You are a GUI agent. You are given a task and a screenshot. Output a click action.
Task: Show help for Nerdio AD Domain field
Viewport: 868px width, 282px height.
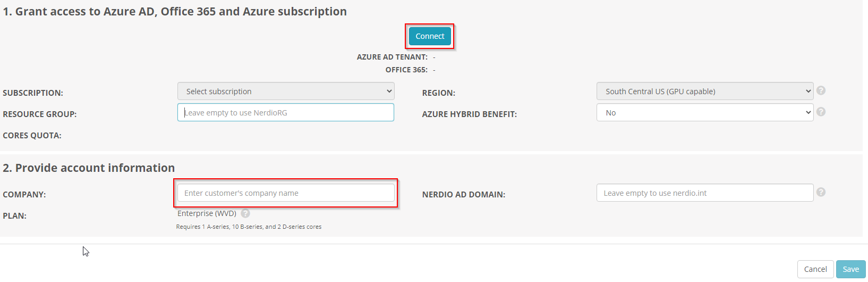click(x=821, y=192)
